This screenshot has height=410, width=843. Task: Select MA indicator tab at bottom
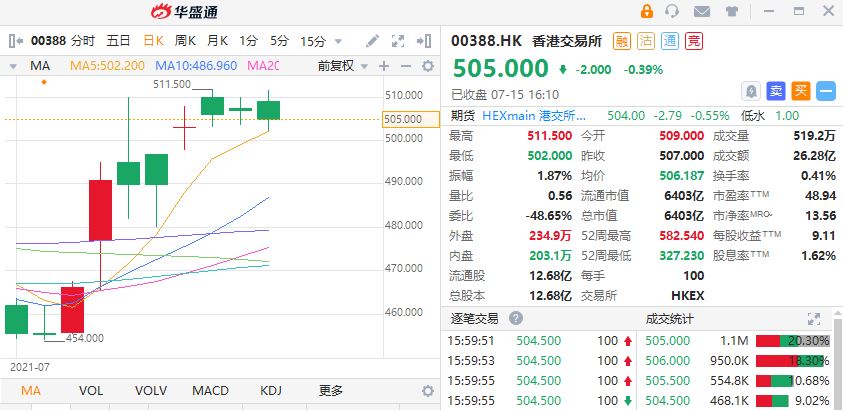coord(31,391)
